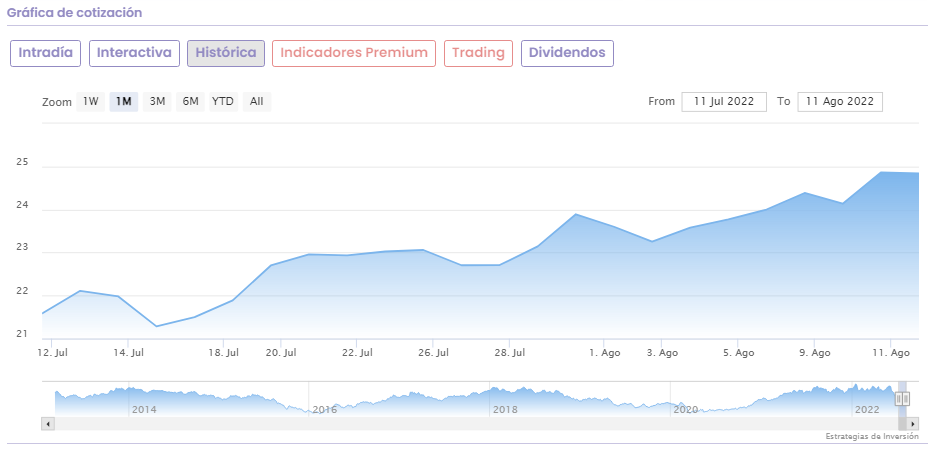
Task: Show the Dividendos tab
Action: click(x=567, y=53)
